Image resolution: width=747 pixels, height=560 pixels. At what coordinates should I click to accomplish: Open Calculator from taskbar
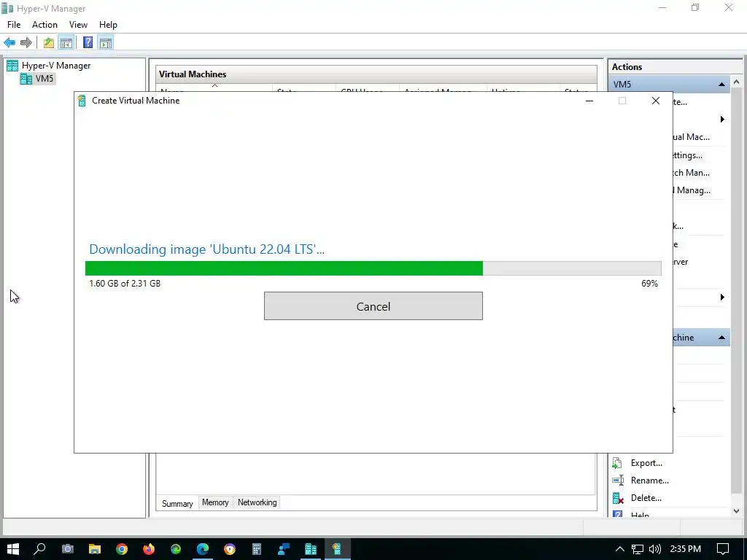pos(257,549)
